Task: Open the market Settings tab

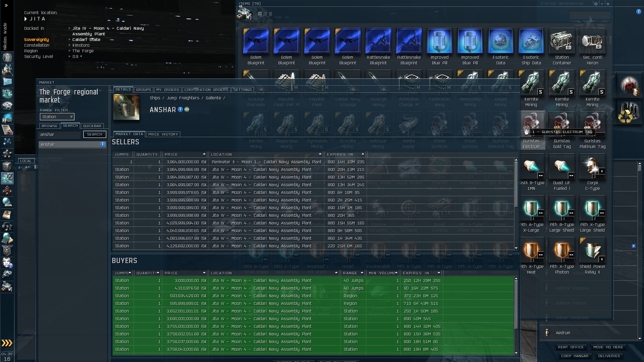Action: 243,90
